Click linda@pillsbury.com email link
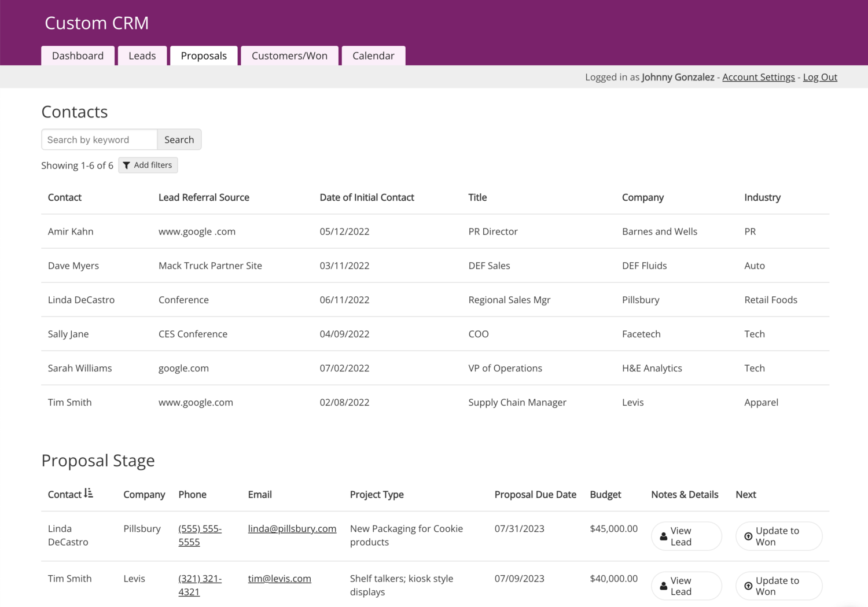Image resolution: width=868 pixels, height=607 pixels. (x=292, y=528)
